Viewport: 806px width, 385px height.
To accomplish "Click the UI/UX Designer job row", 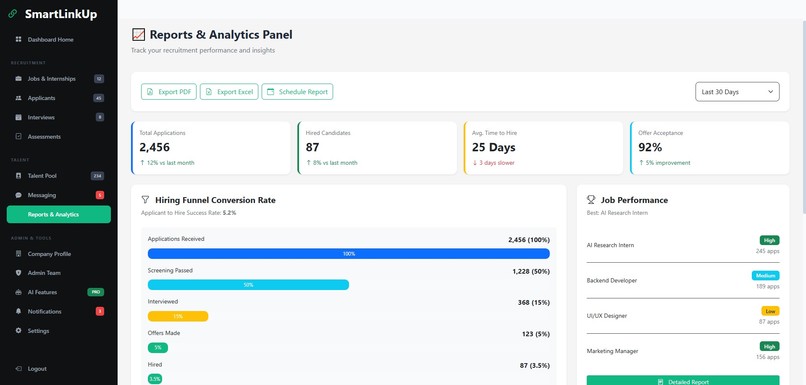I will coord(683,316).
